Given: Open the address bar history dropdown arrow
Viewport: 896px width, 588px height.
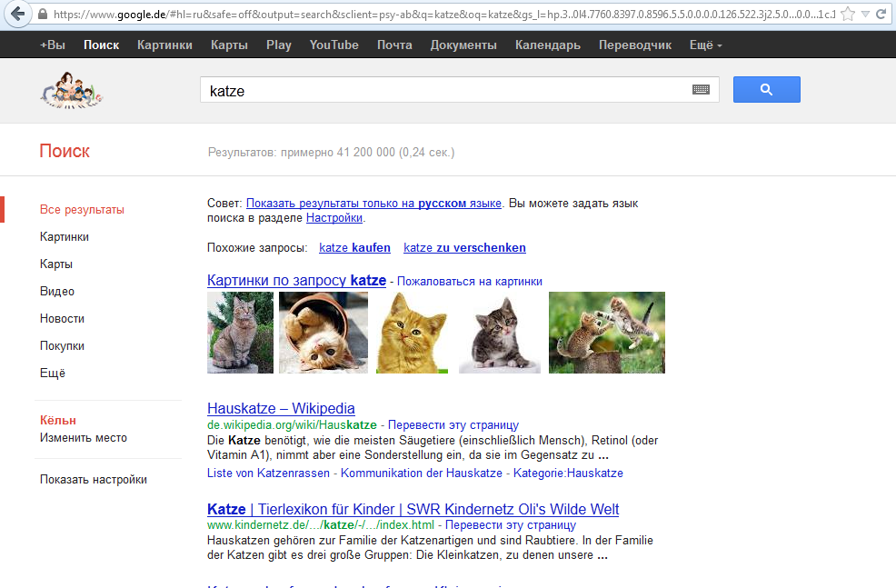Looking at the screenshot, I should pyautogui.click(x=866, y=15).
